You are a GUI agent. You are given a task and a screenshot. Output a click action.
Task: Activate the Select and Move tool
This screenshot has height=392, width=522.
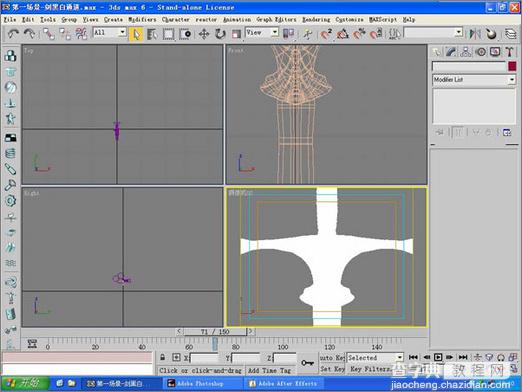pyautogui.click(x=204, y=34)
